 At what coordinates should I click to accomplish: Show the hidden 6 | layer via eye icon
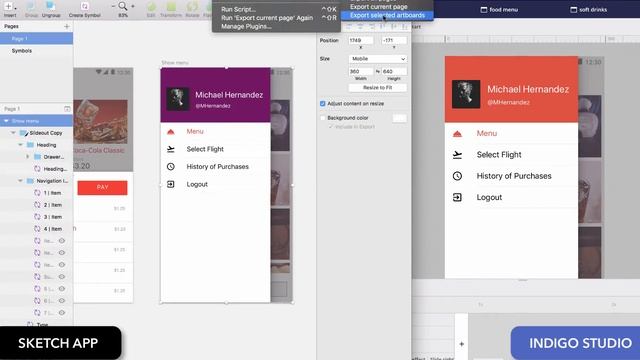coord(62,301)
